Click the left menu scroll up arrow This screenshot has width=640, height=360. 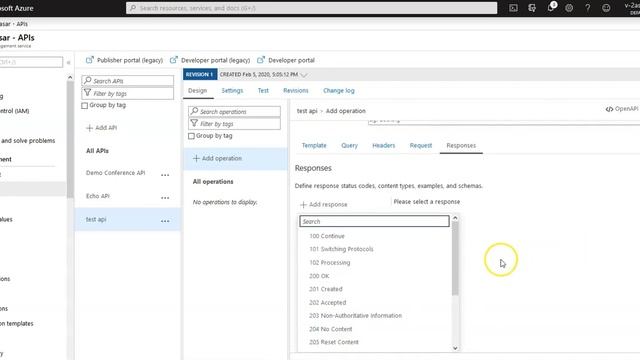pyautogui.click(x=70, y=77)
